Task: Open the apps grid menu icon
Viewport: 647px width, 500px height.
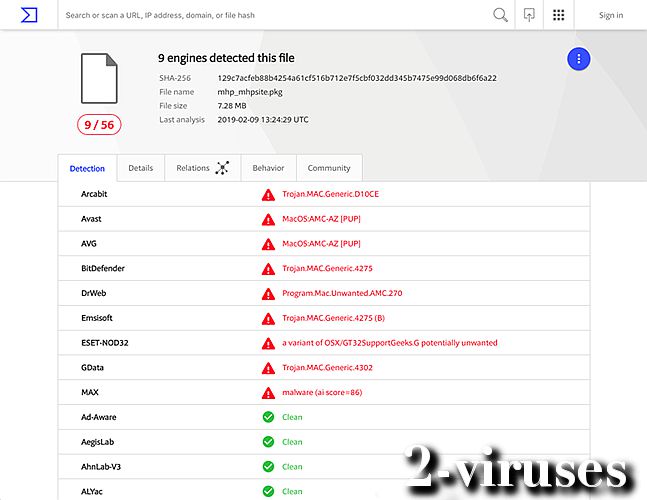Action: pos(559,15)
